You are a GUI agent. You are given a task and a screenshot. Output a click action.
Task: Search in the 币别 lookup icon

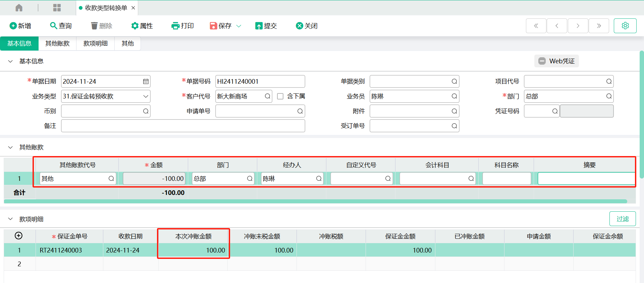tap(146, 111)
